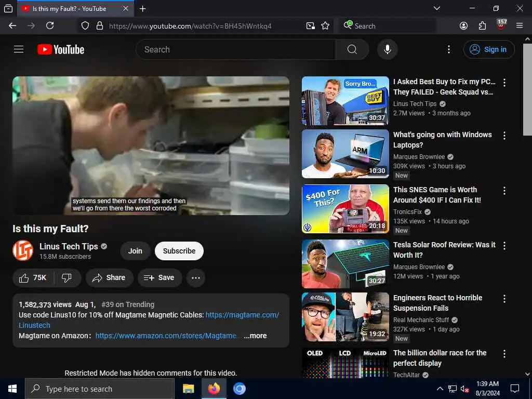
Task: Open options for Windows Laptops video
Action: tap(504, 136)
